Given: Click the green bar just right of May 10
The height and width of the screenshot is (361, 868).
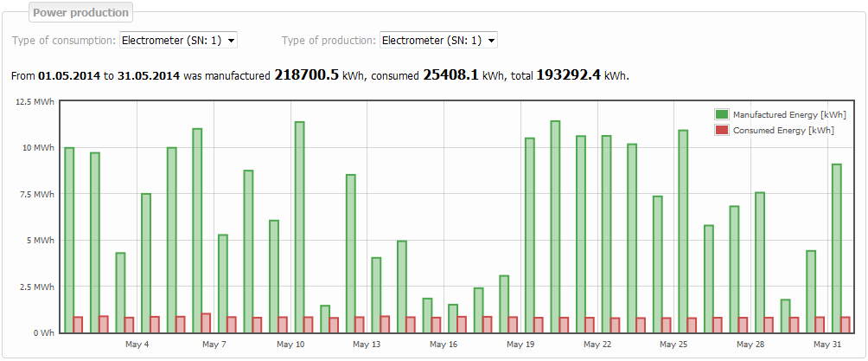Looking at the screenshot, I should 299,227.
